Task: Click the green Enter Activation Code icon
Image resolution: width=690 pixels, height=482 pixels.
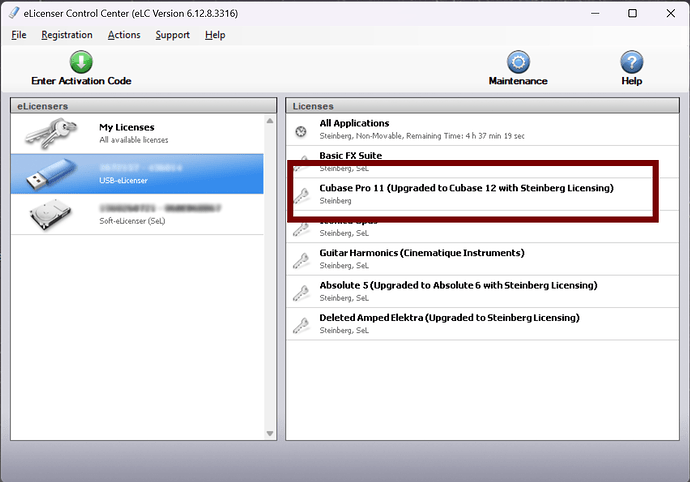Action: (x=81, y=62)
